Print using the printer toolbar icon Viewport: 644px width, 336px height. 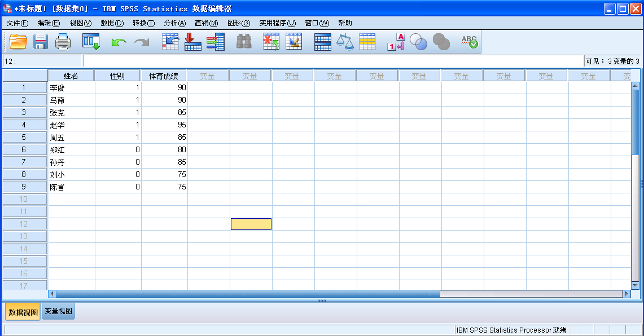click(63, 42)
